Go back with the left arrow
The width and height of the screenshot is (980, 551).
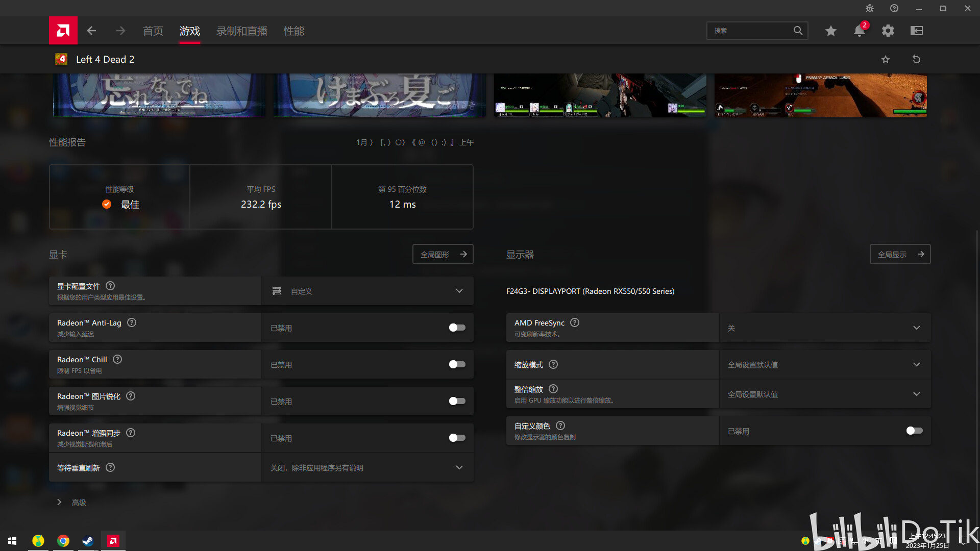pyautogui.click(x=91, y=31)
